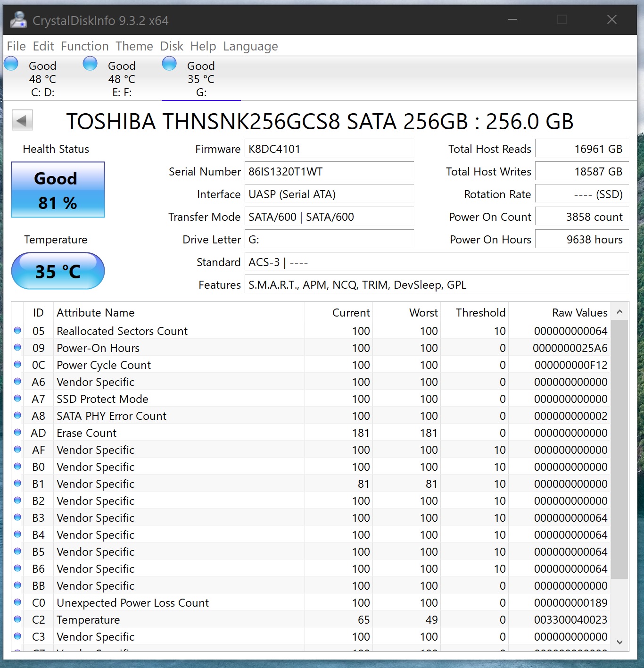This screenshot has width=644, height=668.
Task: Go to previous disk with left arrow
Action: coord(22,120)
